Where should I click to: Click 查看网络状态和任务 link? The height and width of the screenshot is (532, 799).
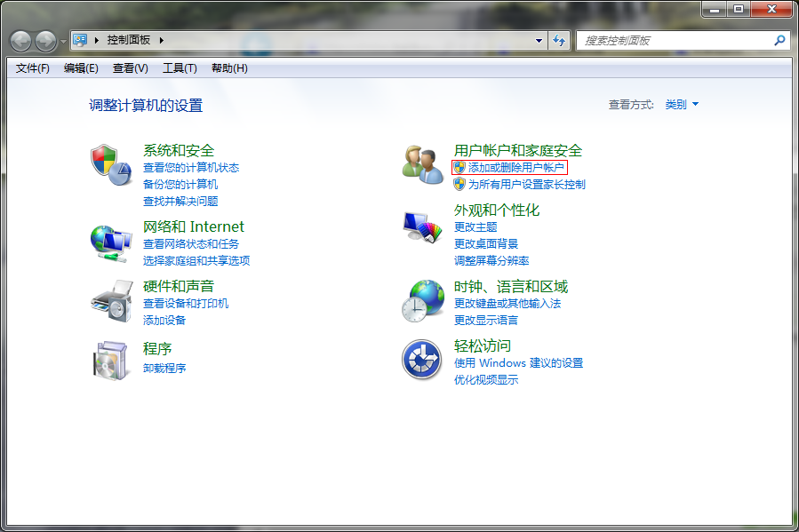click(x=191, y=244)
